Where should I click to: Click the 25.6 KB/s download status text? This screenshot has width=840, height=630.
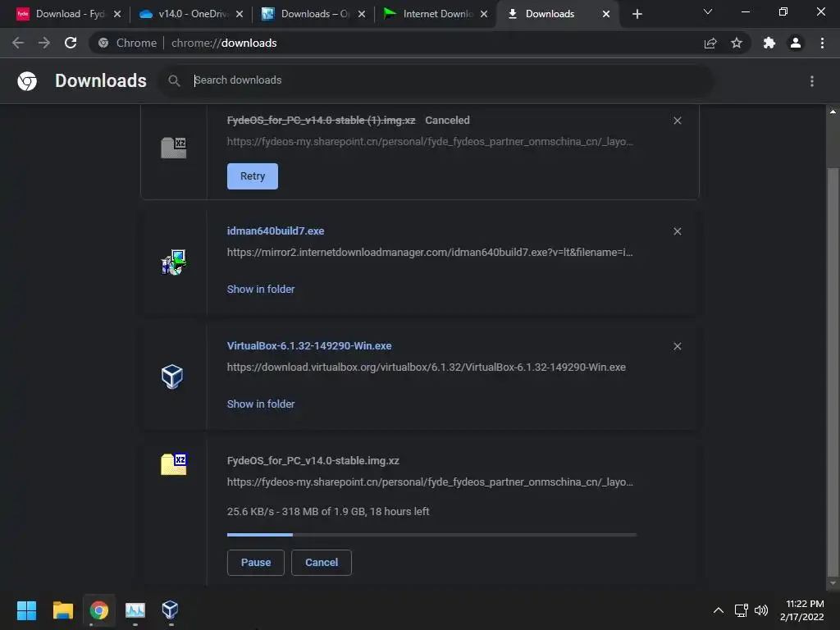coord(328,512)
